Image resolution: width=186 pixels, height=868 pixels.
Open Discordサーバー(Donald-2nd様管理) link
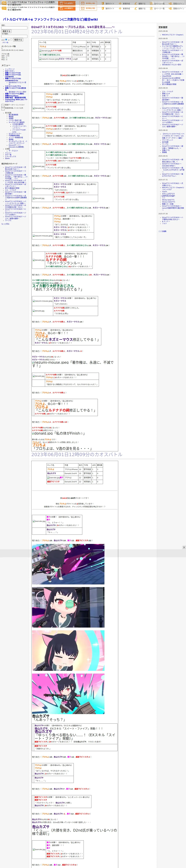pyautogui.click(x=16, y=146)
